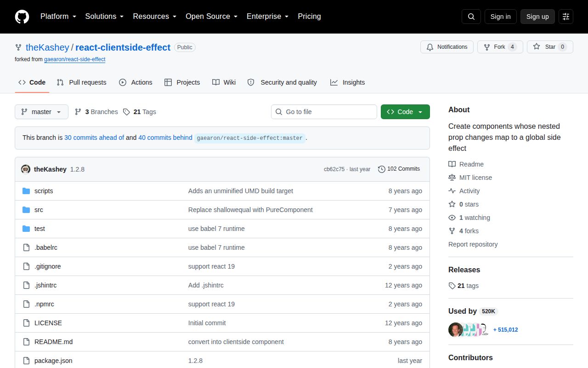Screen dimensions: 588x368
Task: Switch to the Wiki tab
Action: click(224, 82)
